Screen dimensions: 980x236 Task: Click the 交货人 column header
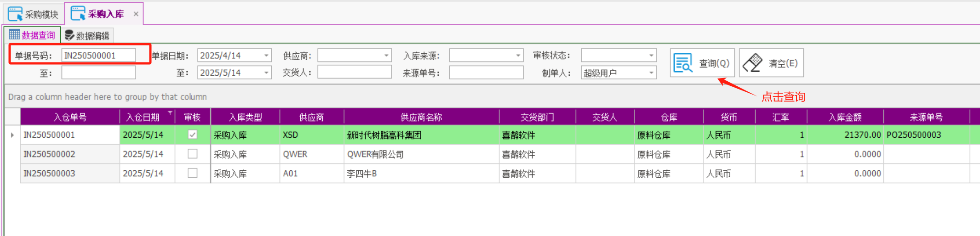click(605, 117)
